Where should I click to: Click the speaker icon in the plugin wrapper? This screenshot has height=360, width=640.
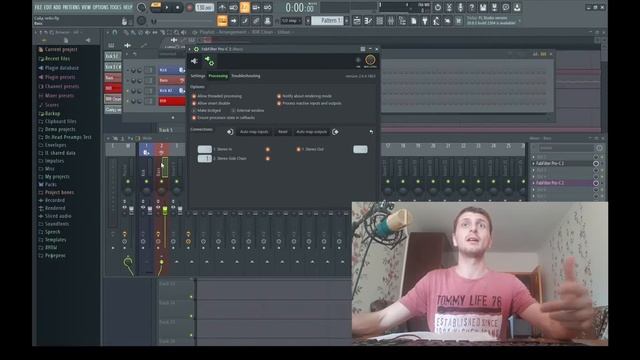point(194,61)
